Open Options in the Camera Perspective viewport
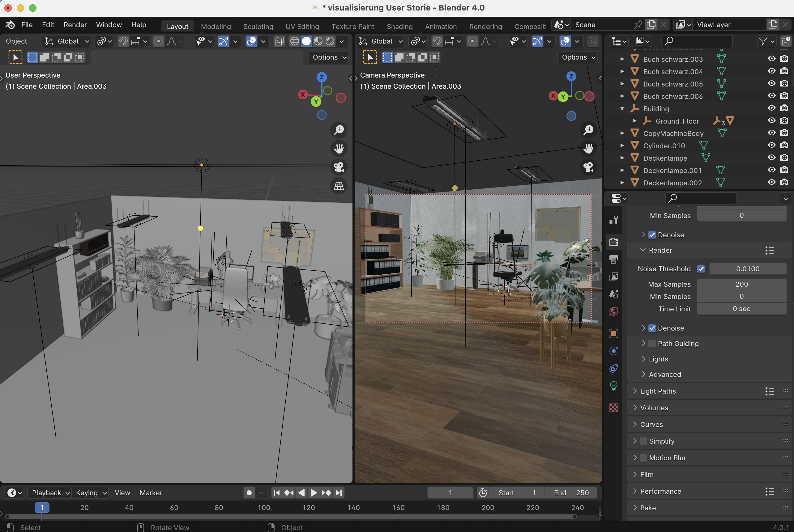The width and height of the screenshot is (794, 532). click(x=578, y=57)
